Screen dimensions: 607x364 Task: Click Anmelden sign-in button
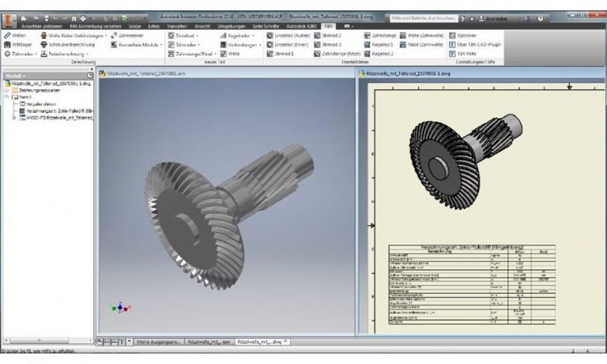[494, 18]
